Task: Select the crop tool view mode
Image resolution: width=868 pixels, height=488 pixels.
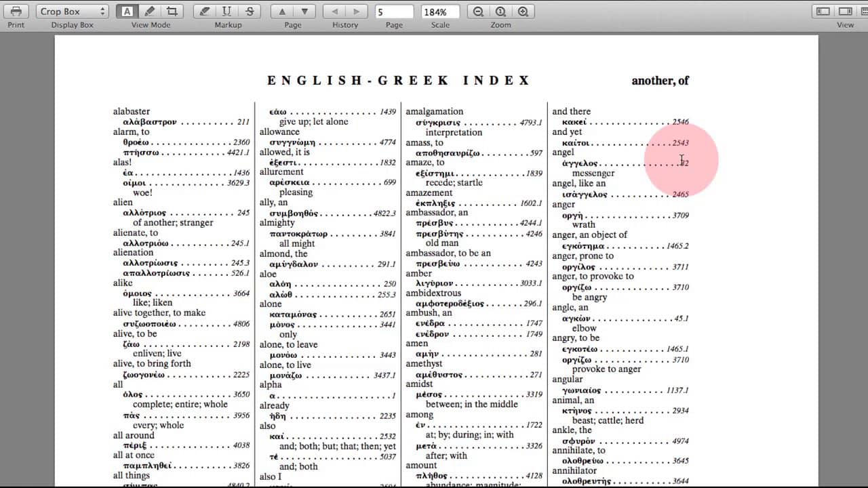Action: point(172,12)
